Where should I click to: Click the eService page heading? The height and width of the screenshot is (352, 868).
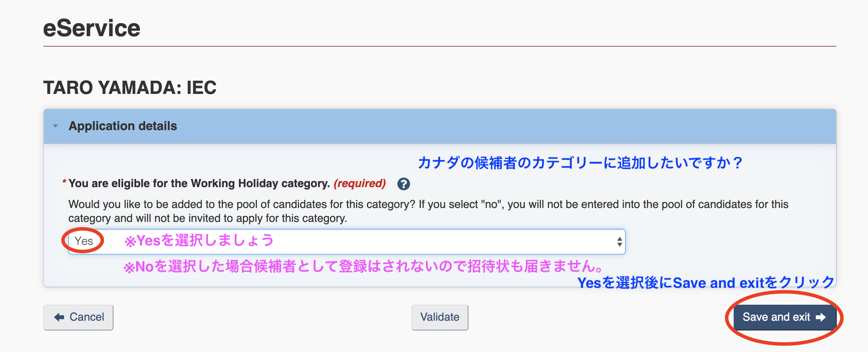point(92,28)
